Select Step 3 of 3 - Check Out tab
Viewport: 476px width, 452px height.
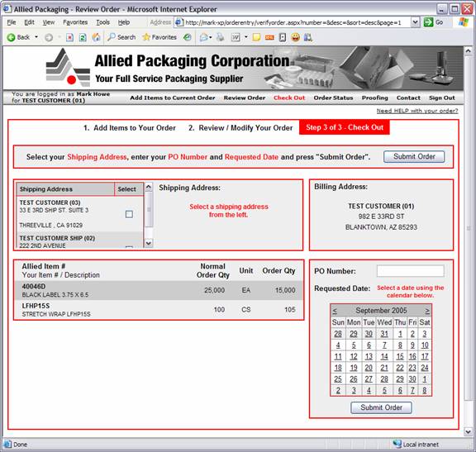coord(345,127)
